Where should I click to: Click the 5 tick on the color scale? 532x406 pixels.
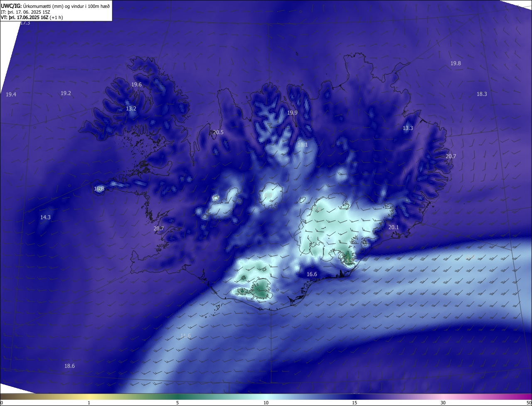[x=177, y=403]
